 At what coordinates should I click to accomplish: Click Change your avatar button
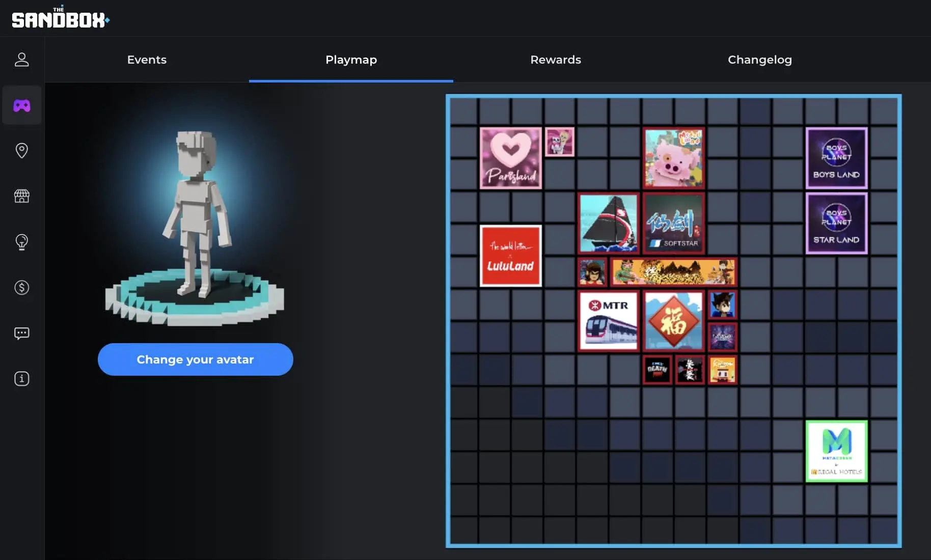tap(196, 359)
